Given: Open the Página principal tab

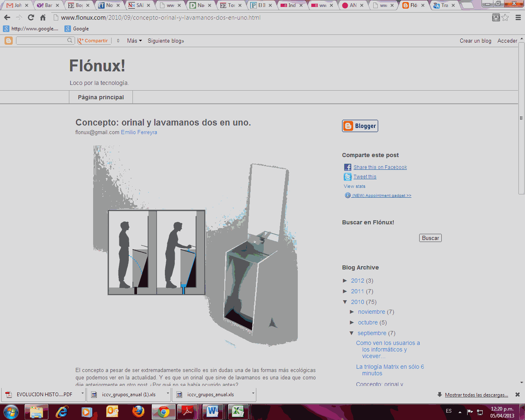Looking at the screenshot, I should (101, 97).
